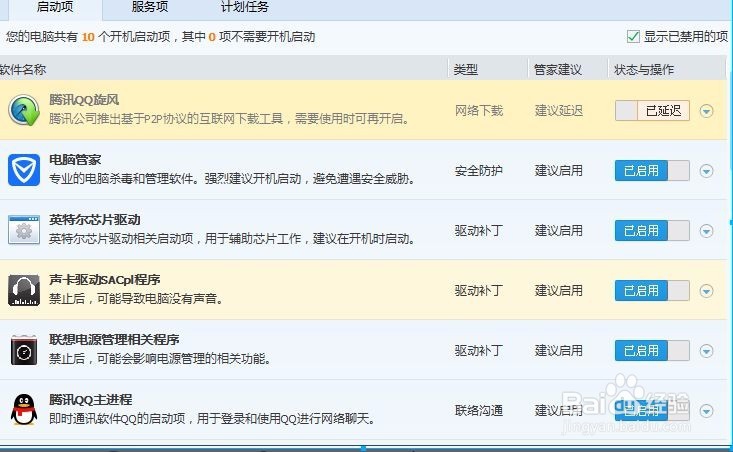Screen dimensions: 733x452
Task: Click the 声卡驱动SACpl headphone icon
Action: pyautogui.click(x=24, y=290)
